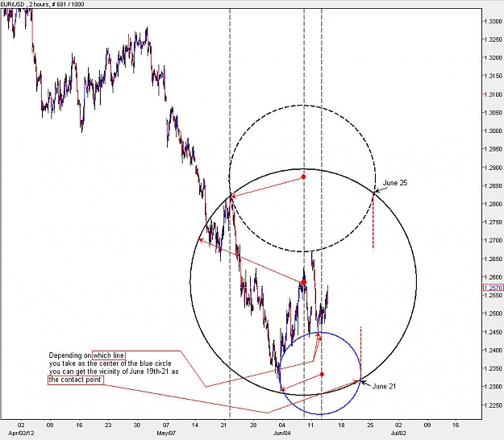The height and width of the screenshot is (440, 504).
Task: Click the boxed 1.2570 current price marker
Action: click(493, 288)
